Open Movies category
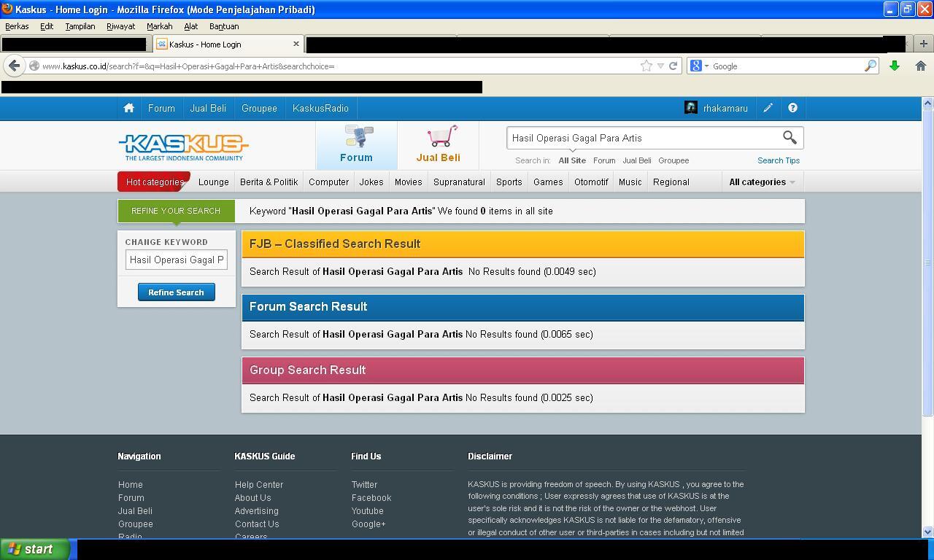Image resolution: width=934 pixels, height=560 pixels. 408,182
